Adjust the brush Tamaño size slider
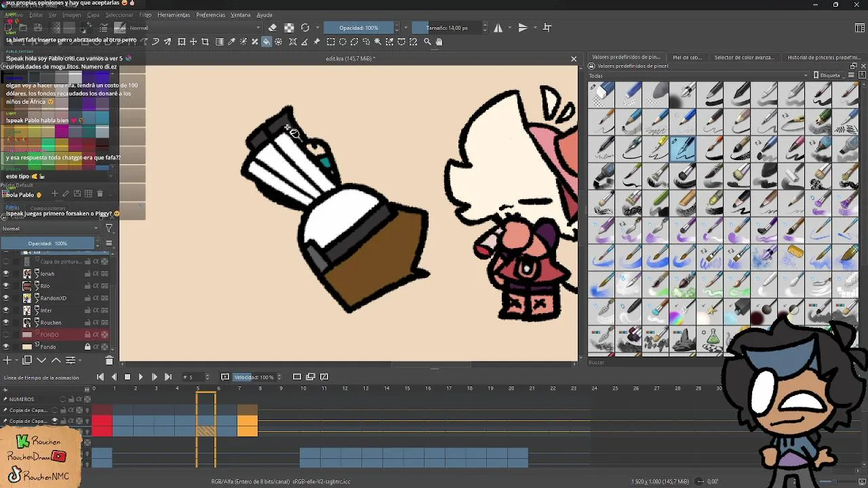This screenshot has height=488, width=868. 448,28
